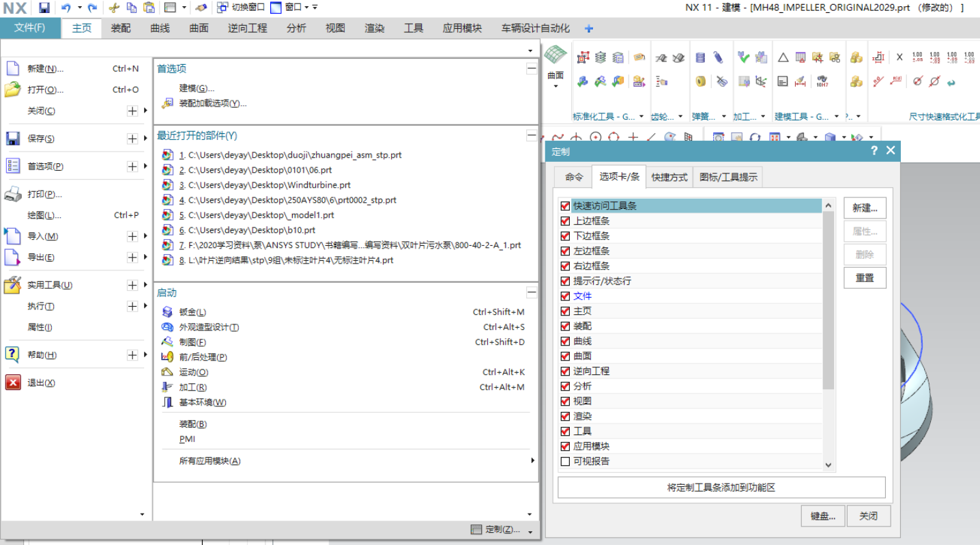Collapse the 启动 section

(x=532, y=293)
